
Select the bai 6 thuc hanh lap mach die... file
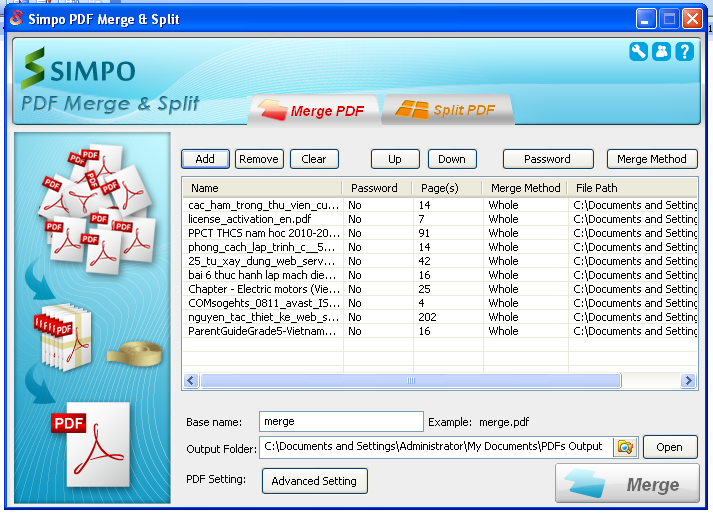coord(440,275)
